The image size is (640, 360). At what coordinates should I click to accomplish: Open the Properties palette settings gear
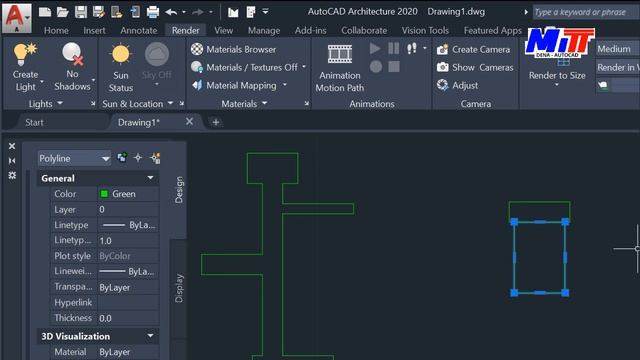click(x=12, y=175)
